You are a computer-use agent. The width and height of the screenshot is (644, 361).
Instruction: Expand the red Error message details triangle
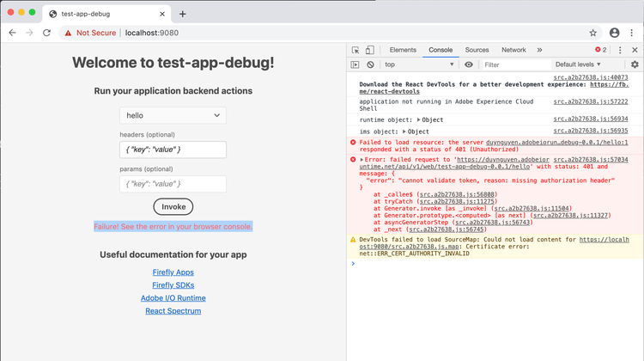[362, 160]
